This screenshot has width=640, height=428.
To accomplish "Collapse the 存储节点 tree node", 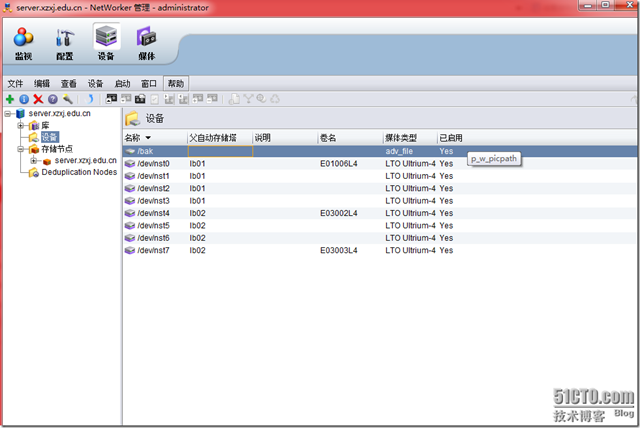I will click(20, 149).
